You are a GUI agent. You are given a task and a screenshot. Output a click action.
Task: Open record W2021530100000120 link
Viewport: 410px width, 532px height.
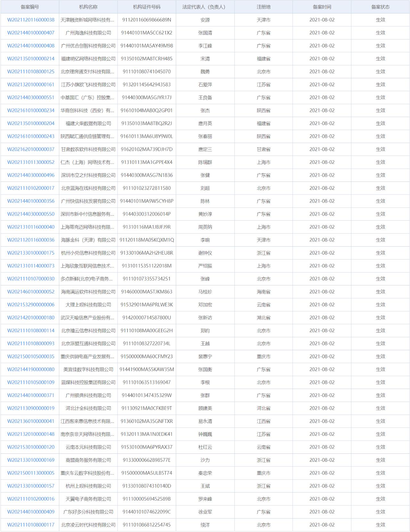pyautogui.click(x=31, y=447)
